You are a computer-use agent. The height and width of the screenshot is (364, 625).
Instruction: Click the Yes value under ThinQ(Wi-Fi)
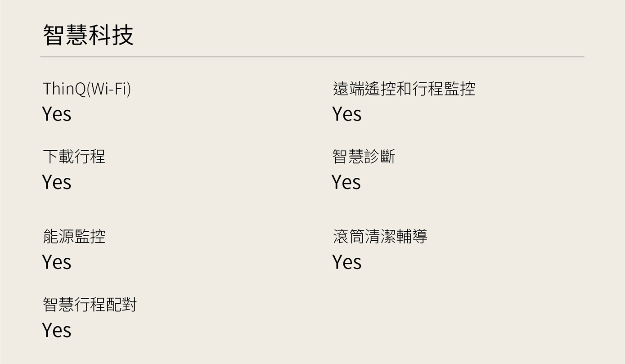coord(57,114)
